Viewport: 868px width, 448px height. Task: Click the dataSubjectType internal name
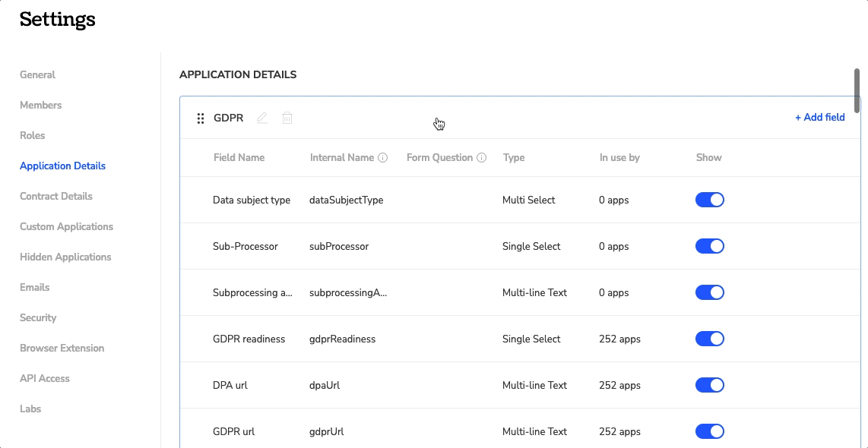pos(346,200)
